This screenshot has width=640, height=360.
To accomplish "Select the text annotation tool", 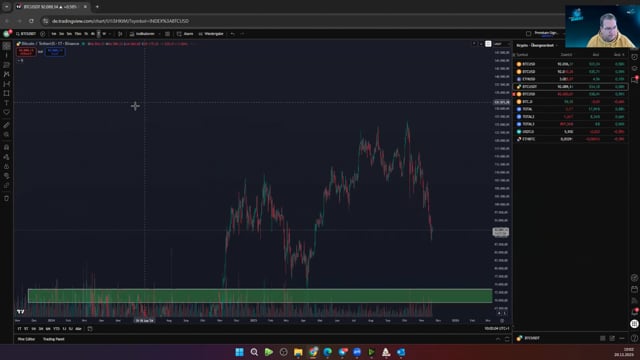I will 7,102.
